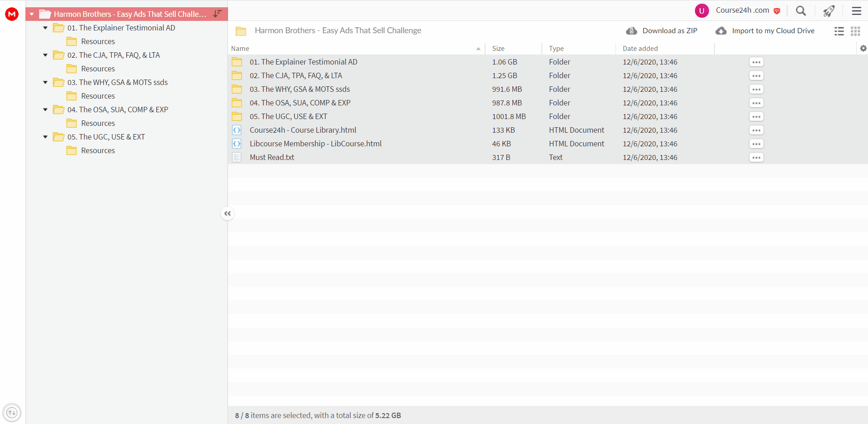
Task: Click the transfers icon at bottom left
Action: pos(12,413)
